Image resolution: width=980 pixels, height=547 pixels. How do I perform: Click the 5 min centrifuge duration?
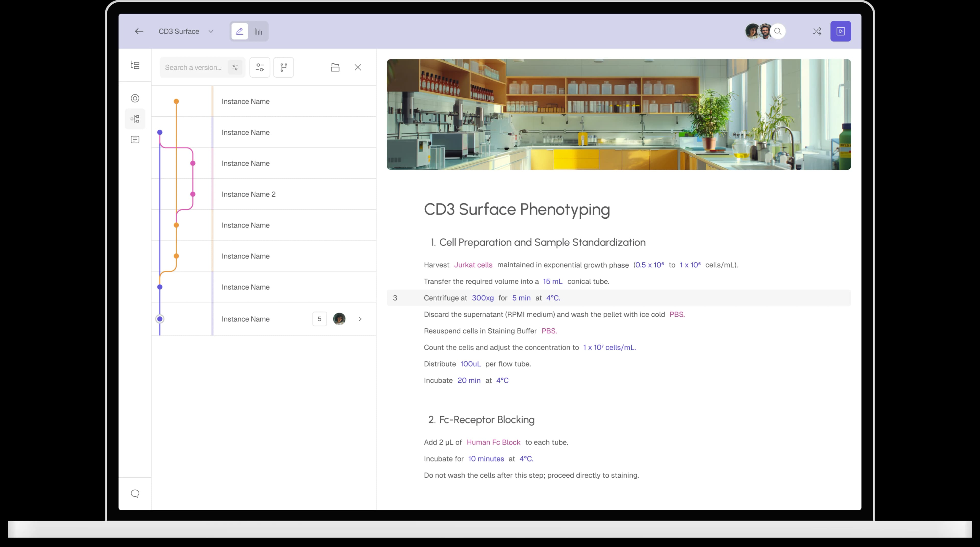pyautogui.click(x=521, y=298)
